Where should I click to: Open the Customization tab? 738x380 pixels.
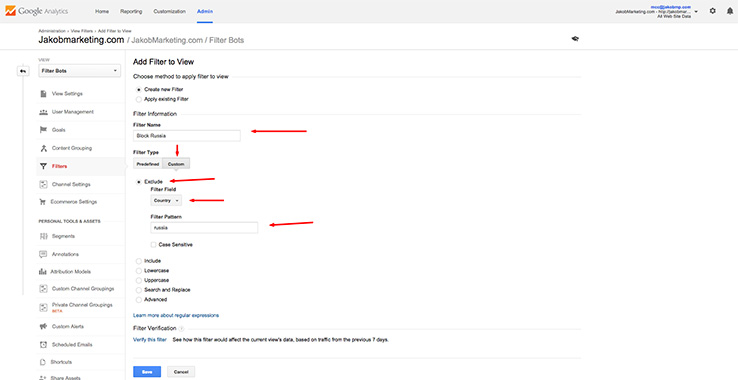[169, 11]
